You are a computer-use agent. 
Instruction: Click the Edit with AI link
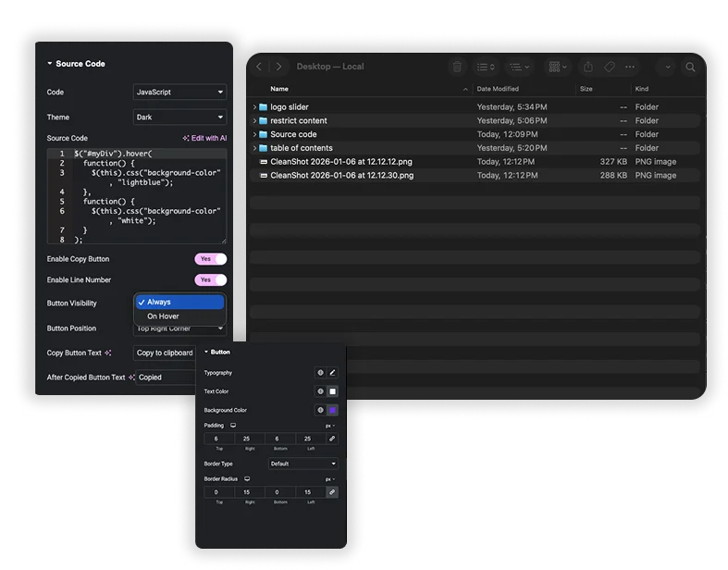point(204,138)
